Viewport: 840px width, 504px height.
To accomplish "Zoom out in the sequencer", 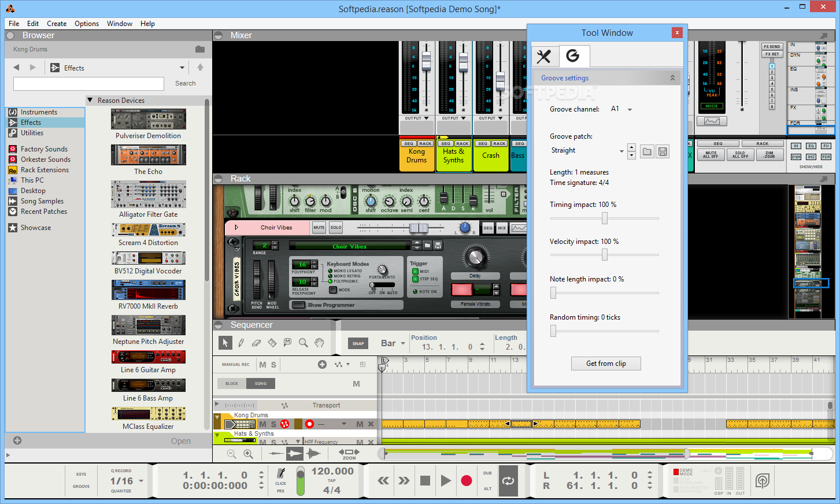I will coord(232,454).
